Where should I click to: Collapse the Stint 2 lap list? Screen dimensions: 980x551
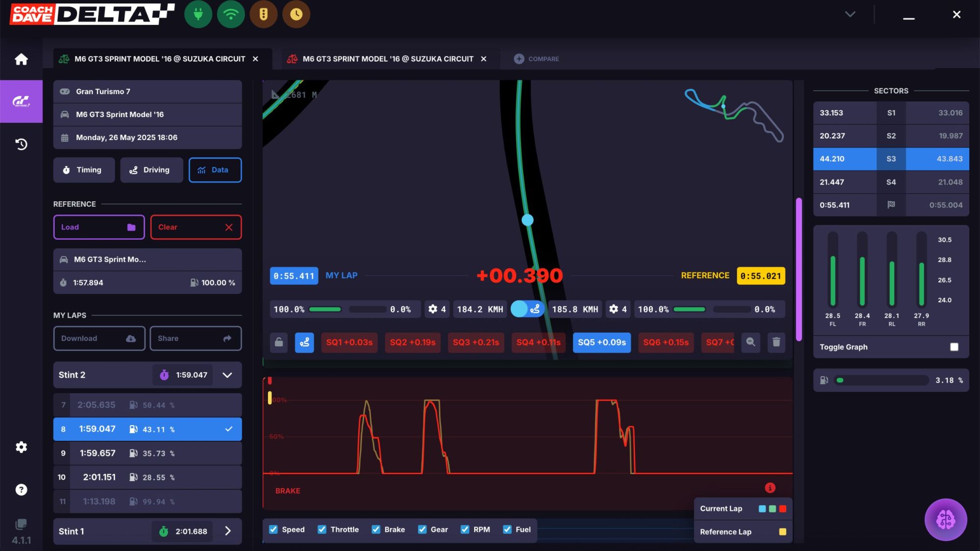tap(227, 375)
